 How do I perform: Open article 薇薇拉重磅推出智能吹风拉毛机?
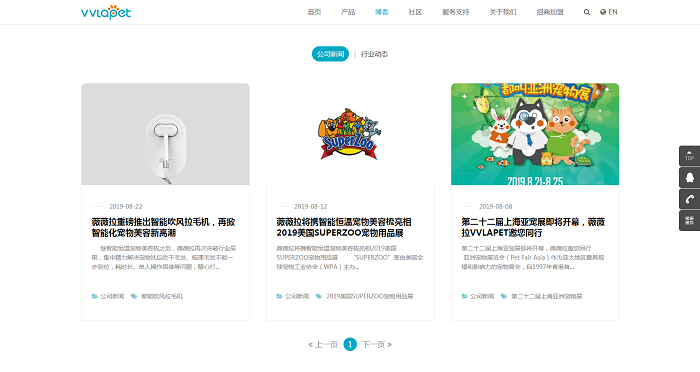coord(163,227)
